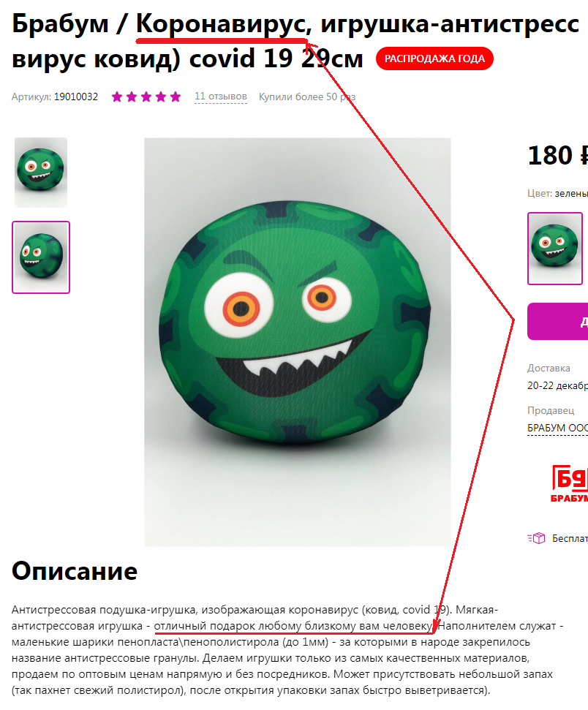Viewport: 588px width, 710px height.
Task: Click the Описание section heading
Action: [x=75, y=571]
